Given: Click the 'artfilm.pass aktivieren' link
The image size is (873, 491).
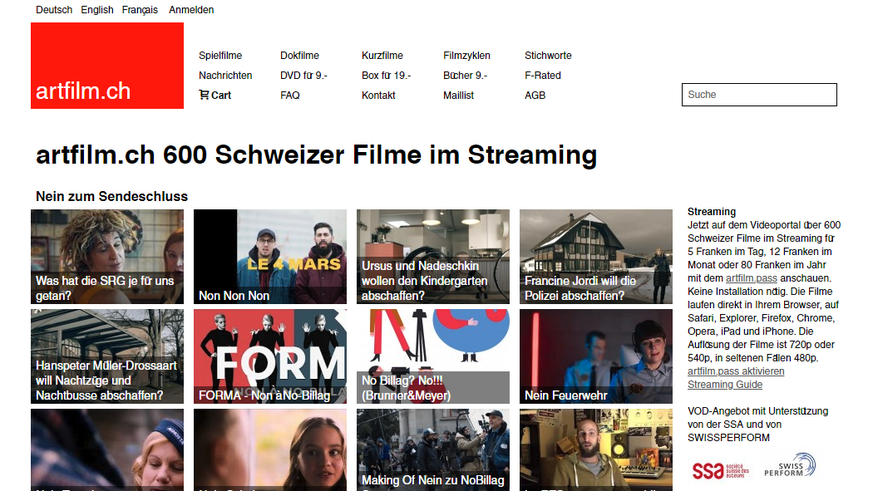Looking at the screenshot, I should point(735,371).
